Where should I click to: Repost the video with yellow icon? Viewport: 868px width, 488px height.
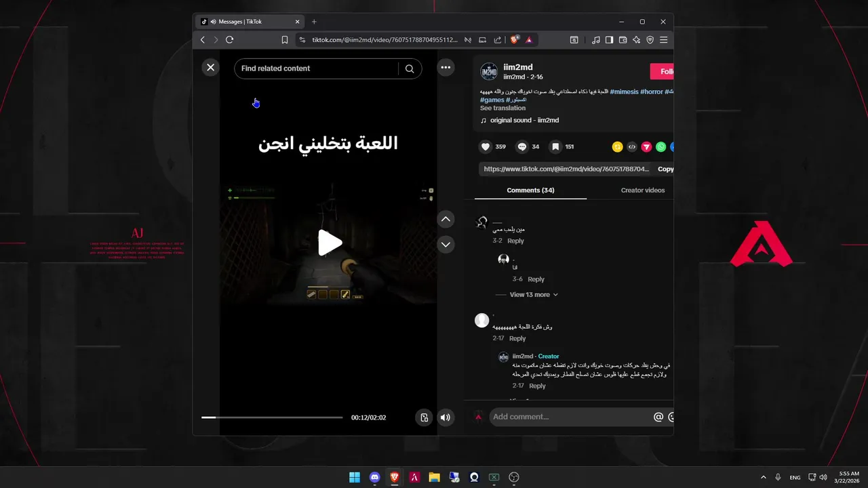click(617, 146)
